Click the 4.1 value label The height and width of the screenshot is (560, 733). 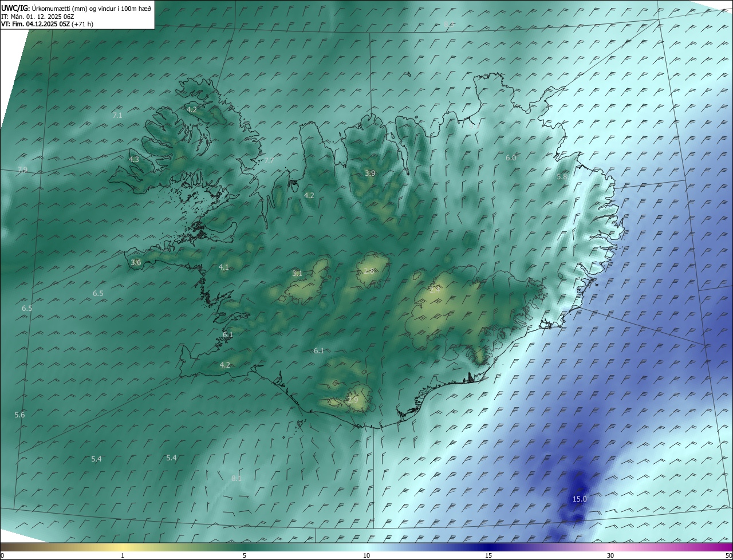pos(223,267)
